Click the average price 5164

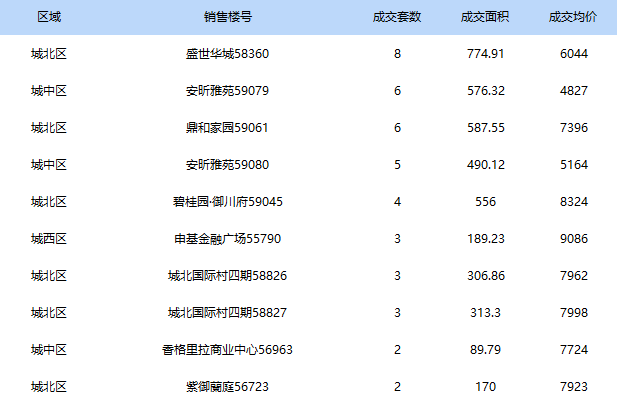click(x=574, y=165)
